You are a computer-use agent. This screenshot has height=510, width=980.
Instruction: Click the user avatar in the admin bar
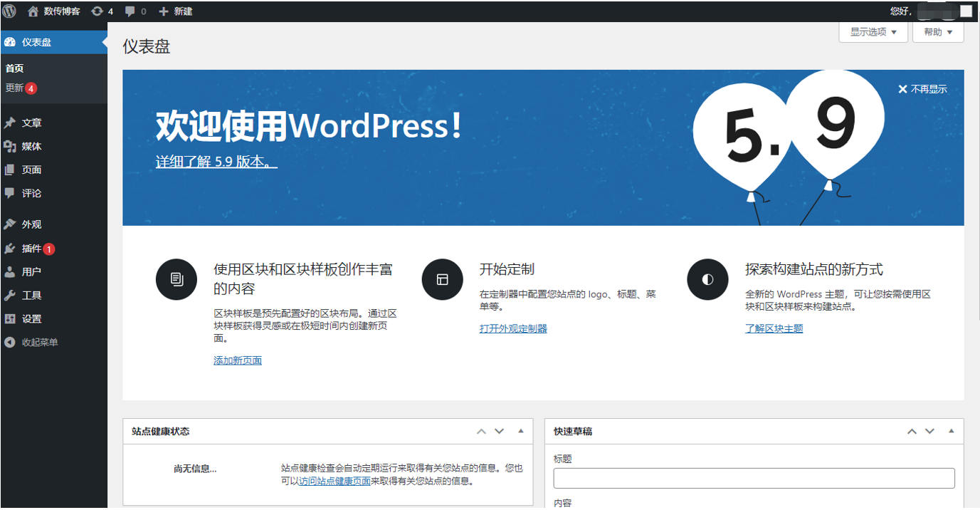click(x=966, y=11)
